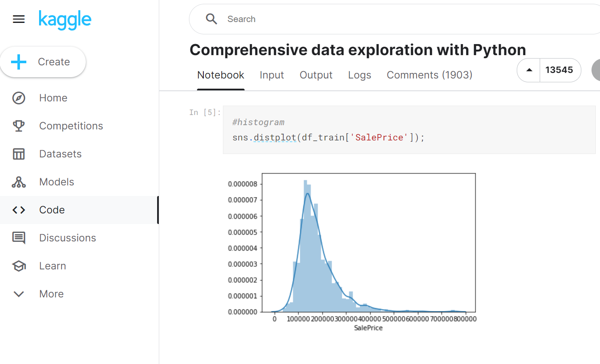Open the Learn section link
The width and height of the screenshot is (600, 364).
point(53,266)
